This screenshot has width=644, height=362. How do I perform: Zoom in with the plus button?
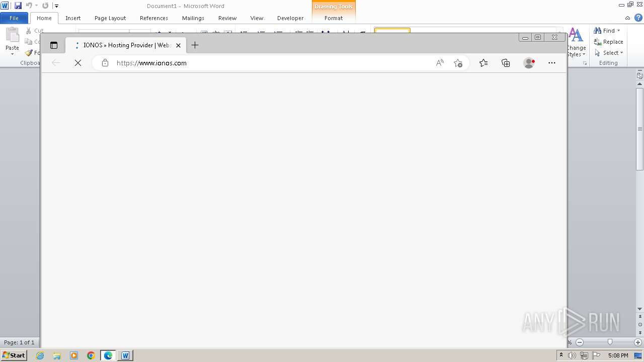[638, 342]
